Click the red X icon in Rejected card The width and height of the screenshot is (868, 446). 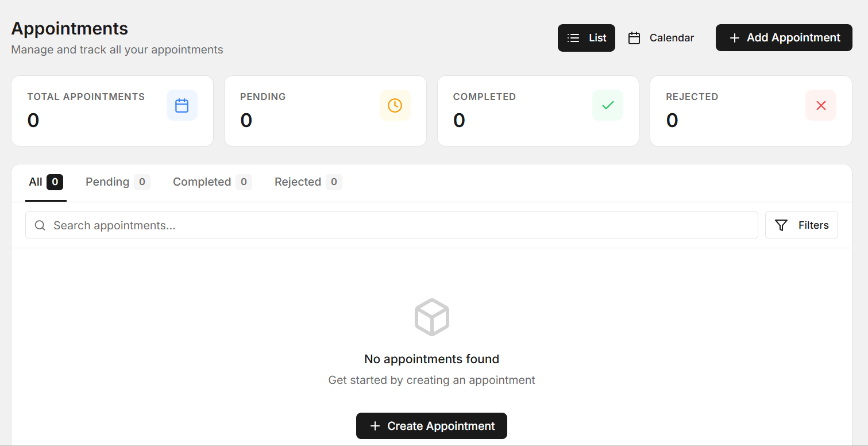[x=821, y=105]
